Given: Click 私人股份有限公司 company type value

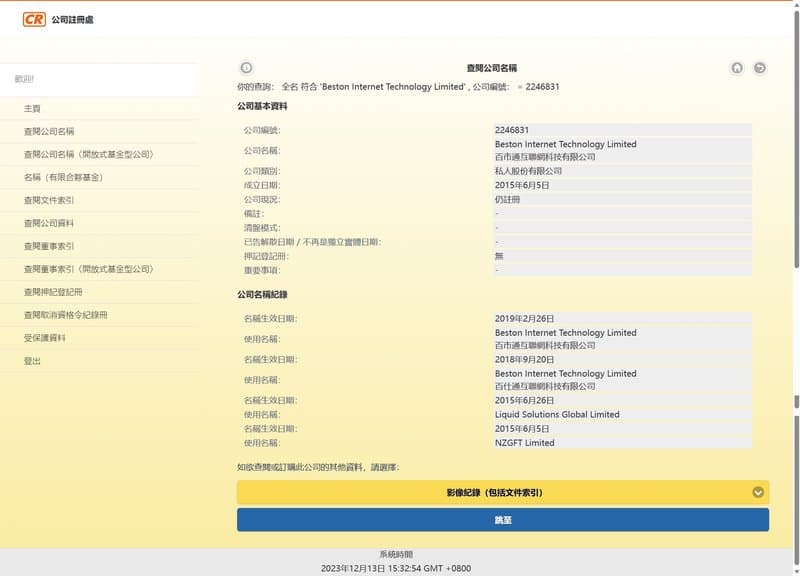Looking at the screenshot, I should [622, 171].
